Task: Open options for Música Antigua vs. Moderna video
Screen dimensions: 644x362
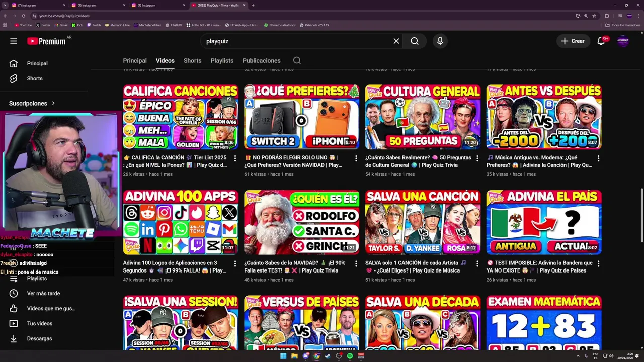Action: click(598, 158)
